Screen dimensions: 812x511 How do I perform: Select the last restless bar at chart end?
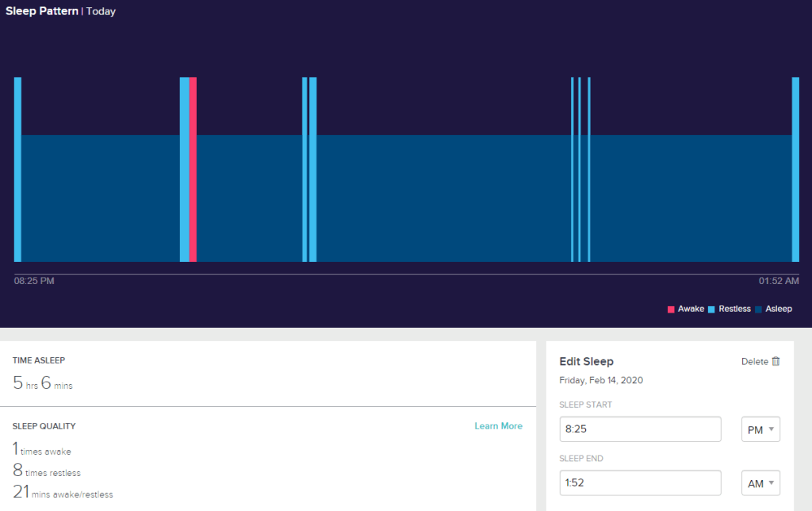click(795, 169)
